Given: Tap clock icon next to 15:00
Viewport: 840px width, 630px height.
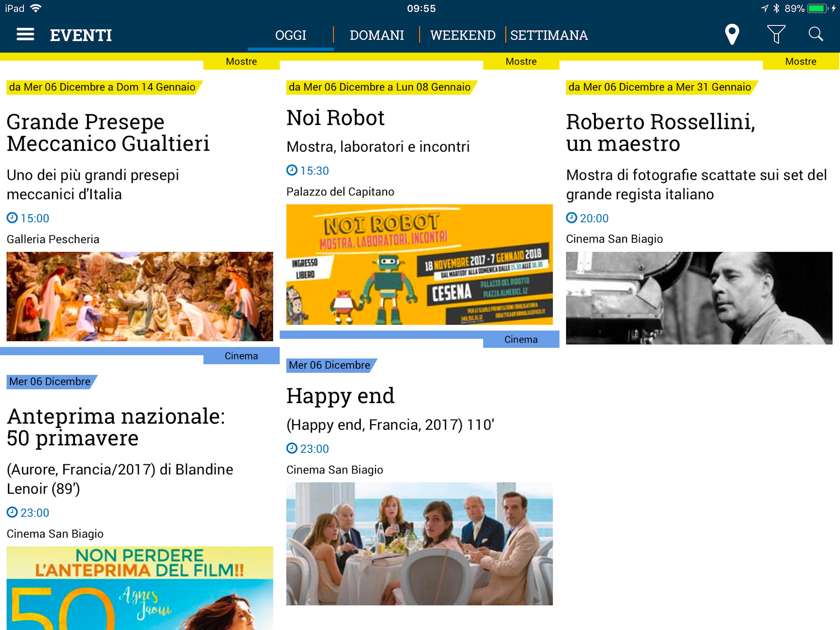Looking at the screenshot, I should [12, 218].
